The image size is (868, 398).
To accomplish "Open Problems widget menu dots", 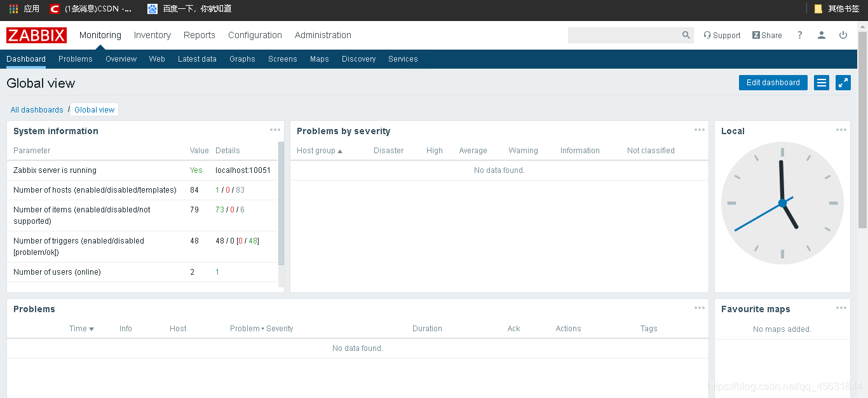I will (700, 308).
